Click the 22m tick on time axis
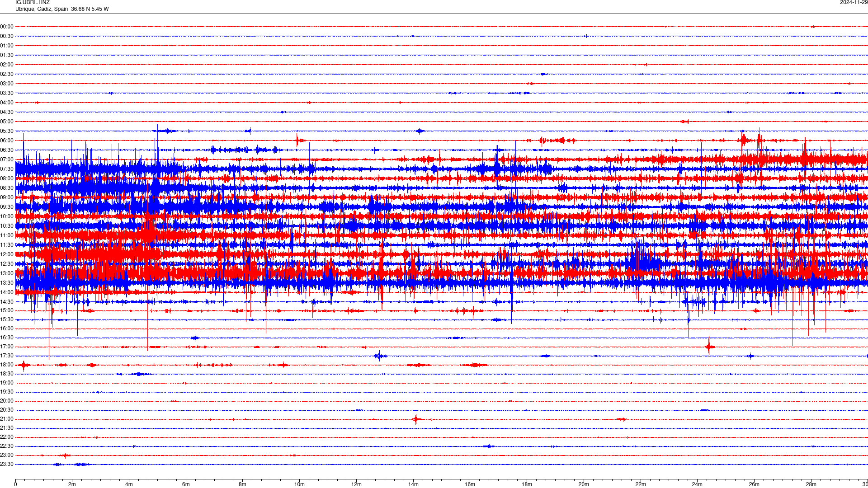Screen dimensions: 868x488 [x=641, y=484]
